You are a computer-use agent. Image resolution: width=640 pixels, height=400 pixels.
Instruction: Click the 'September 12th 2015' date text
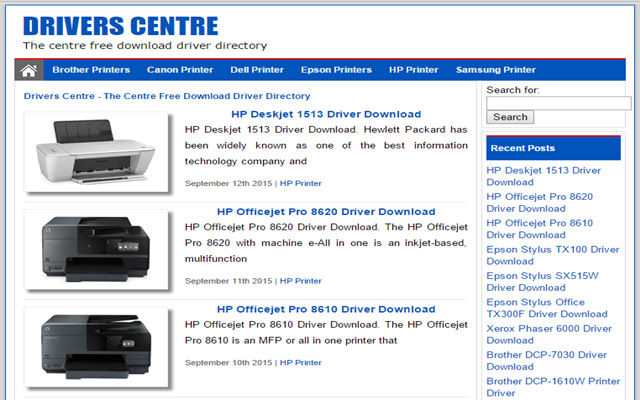click(228, 183)
